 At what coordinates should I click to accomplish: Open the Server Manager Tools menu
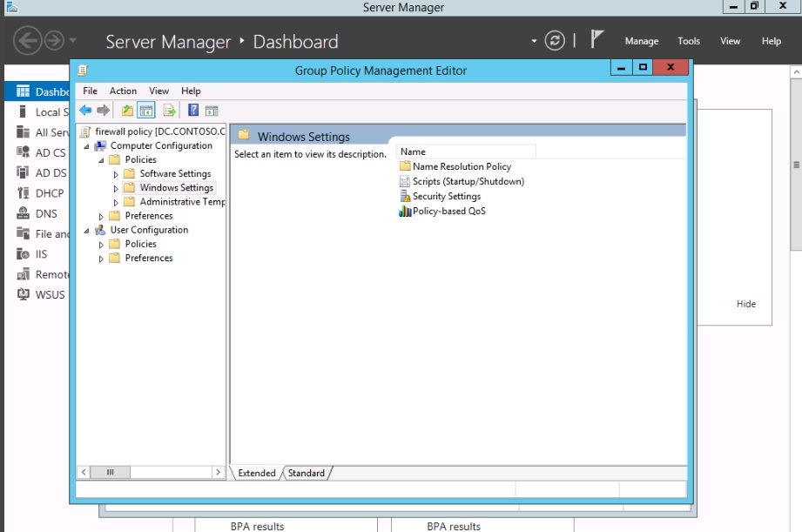[689, 41]
